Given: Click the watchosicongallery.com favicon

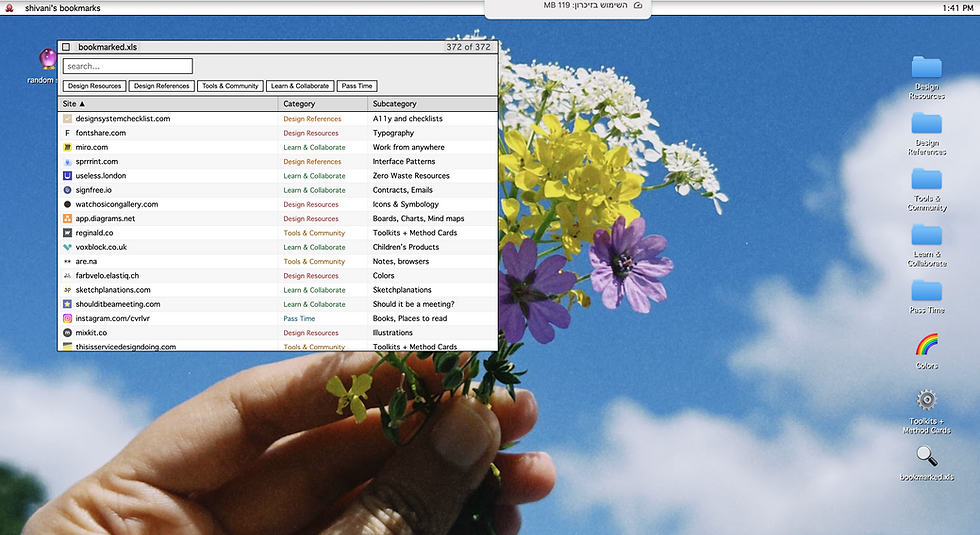Looking at the screenshot, I should (68, 204).
